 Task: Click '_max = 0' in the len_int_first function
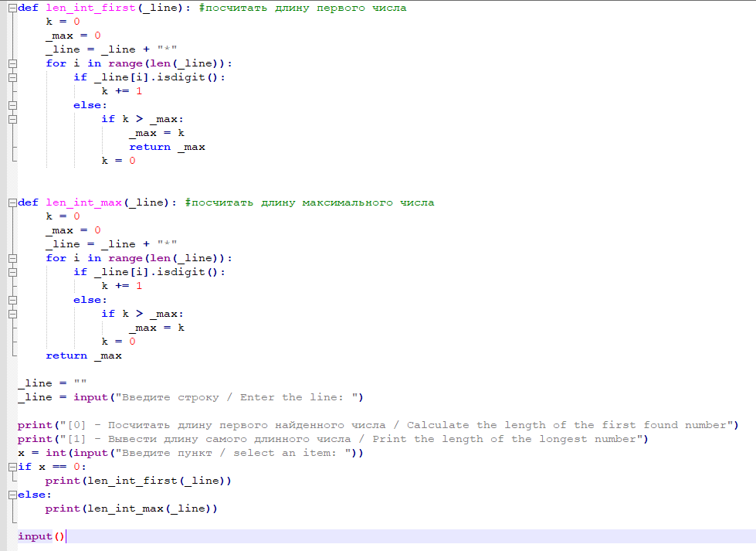tap(73, 36)
